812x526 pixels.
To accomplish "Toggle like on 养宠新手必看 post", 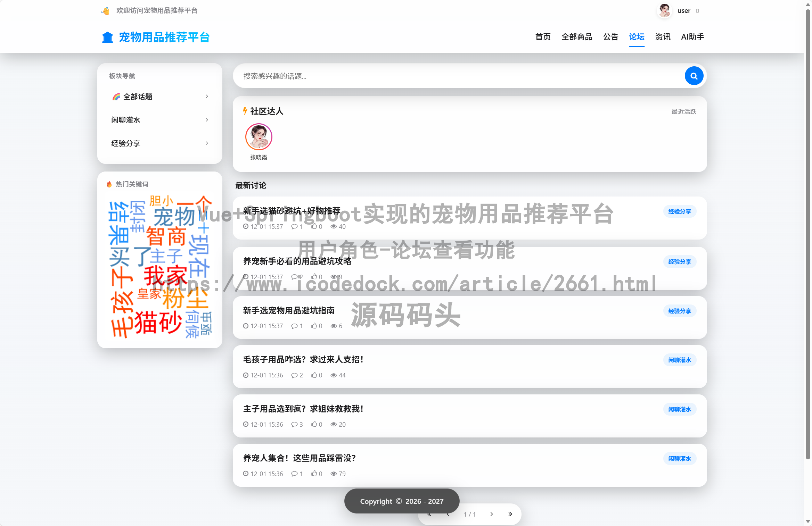I will [315, 277].
